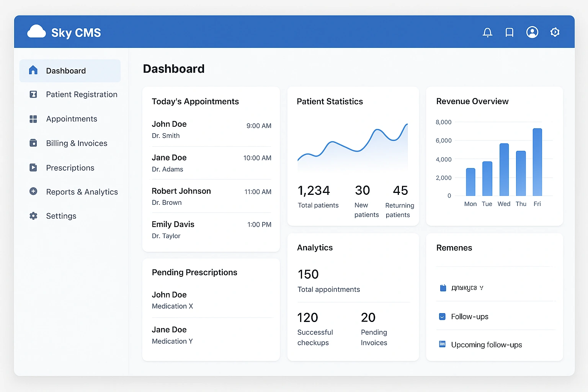Click the Reports & Analytics plus icon
The width and height of the screenshot is (588, 392).
coord(33,191)
